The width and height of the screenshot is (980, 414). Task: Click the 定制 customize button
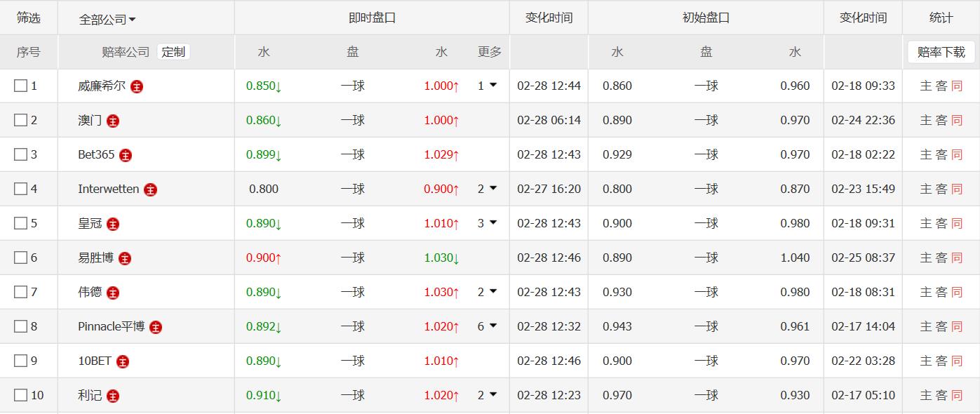(x=173, y=52)
